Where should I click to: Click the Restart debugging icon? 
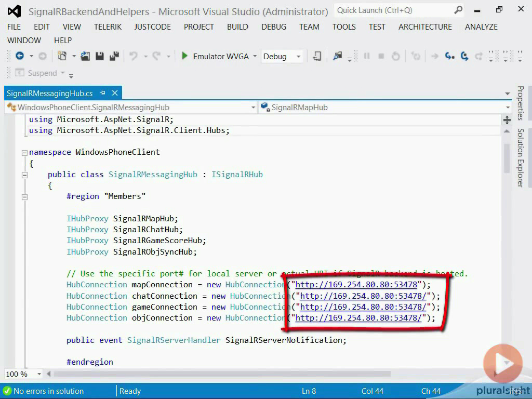pos(395,56)
